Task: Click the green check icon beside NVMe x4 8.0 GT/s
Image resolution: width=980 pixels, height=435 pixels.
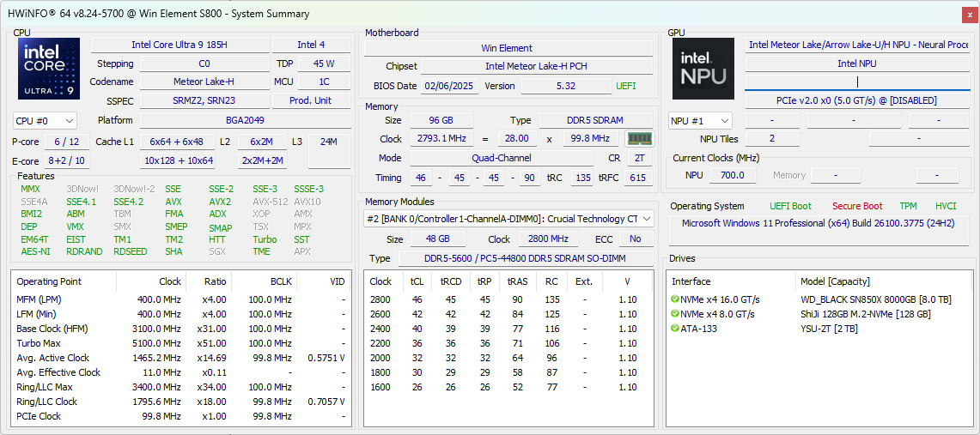Action: click(675, 314)
